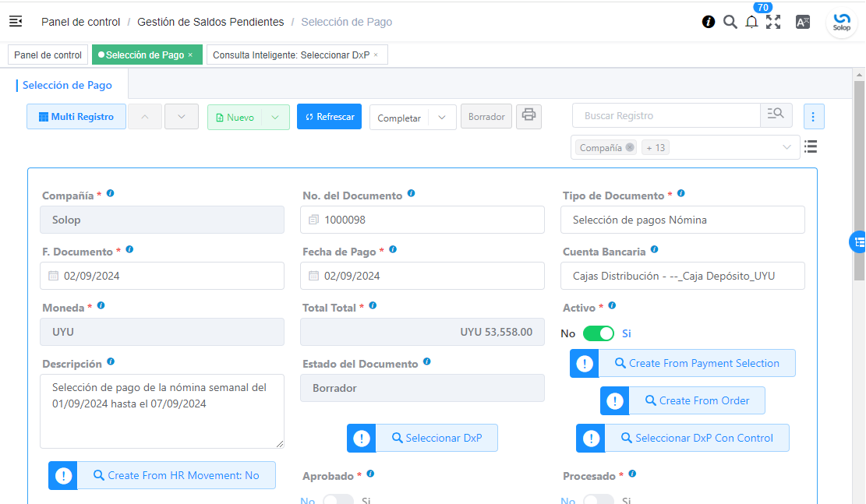866x504 pixels.
Task: Expand the Nuevo button dropdown arrow
Action: coord(275,117)
